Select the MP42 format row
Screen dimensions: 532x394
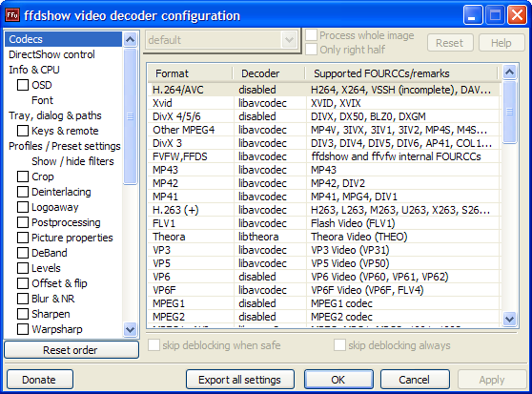(x=324, y=183)
